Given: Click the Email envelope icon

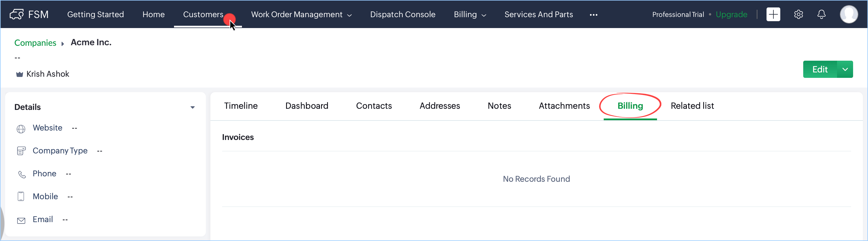Looking at the screenshot, I should 21,220.
